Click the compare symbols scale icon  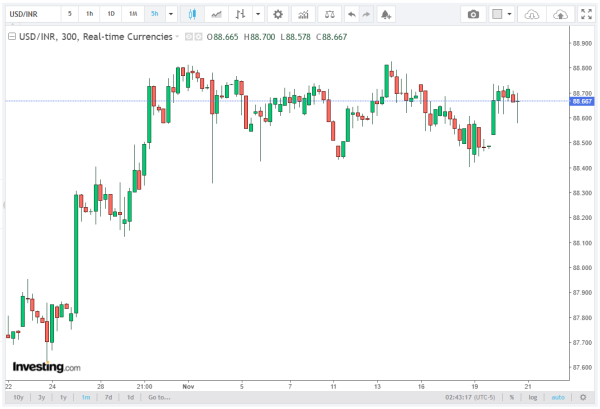point(329,15)
